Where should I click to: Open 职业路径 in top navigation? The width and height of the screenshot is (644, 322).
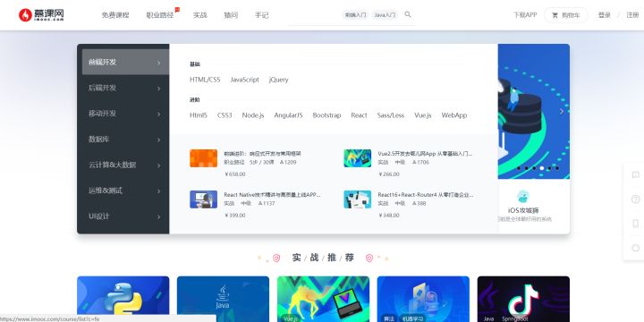160,15
